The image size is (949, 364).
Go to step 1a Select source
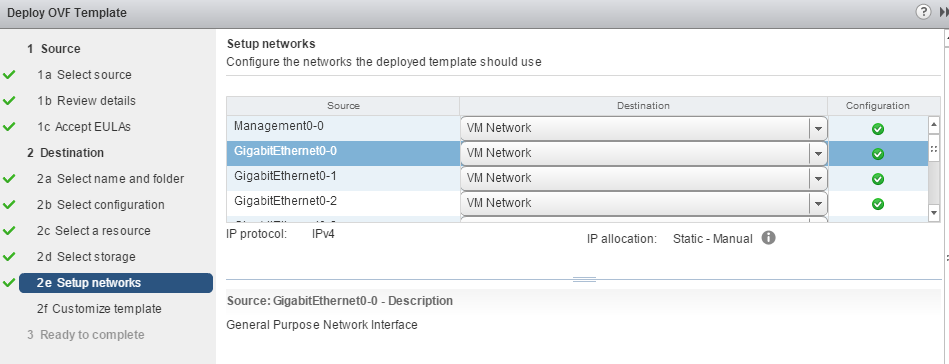pos(84,75)
